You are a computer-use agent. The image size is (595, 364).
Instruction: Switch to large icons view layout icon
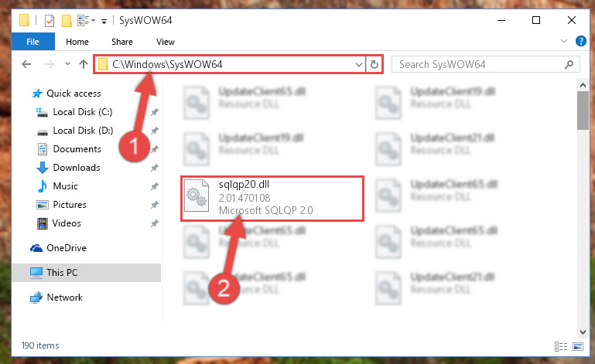(577, 346)
